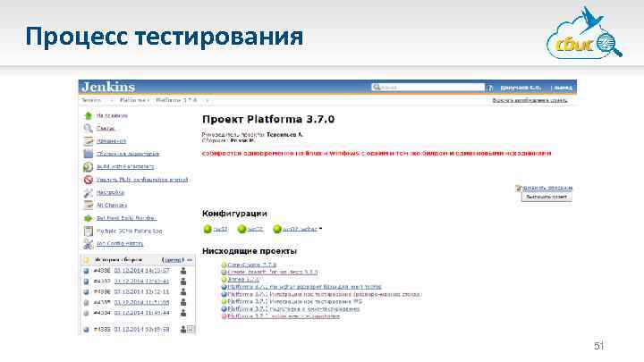Open the build dated 01.12.2014 11:51:05
644x362 pixels.
141,302
